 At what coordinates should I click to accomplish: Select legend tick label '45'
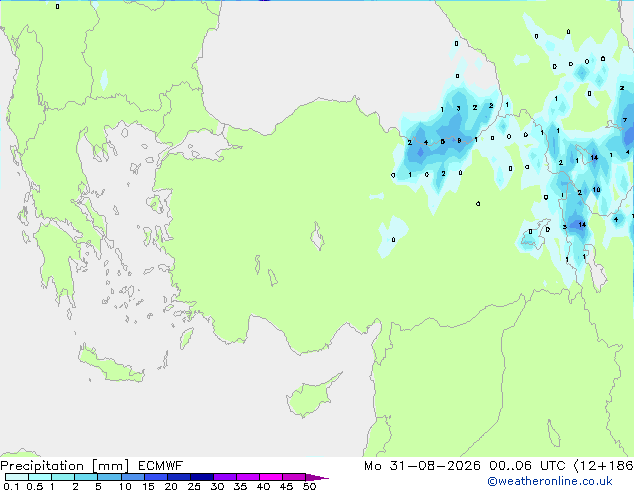point(287,486)
